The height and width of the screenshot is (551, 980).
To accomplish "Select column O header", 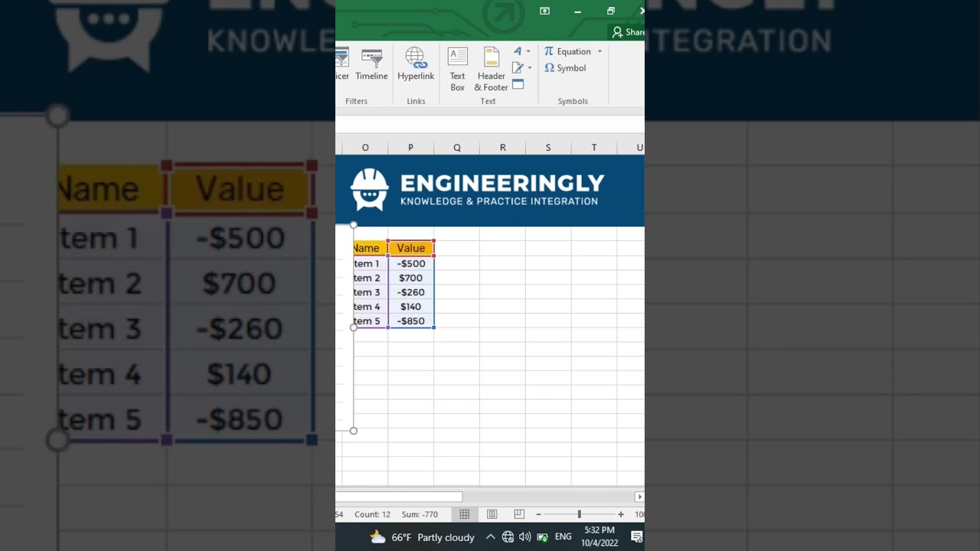I will click(x=365, y=148).
